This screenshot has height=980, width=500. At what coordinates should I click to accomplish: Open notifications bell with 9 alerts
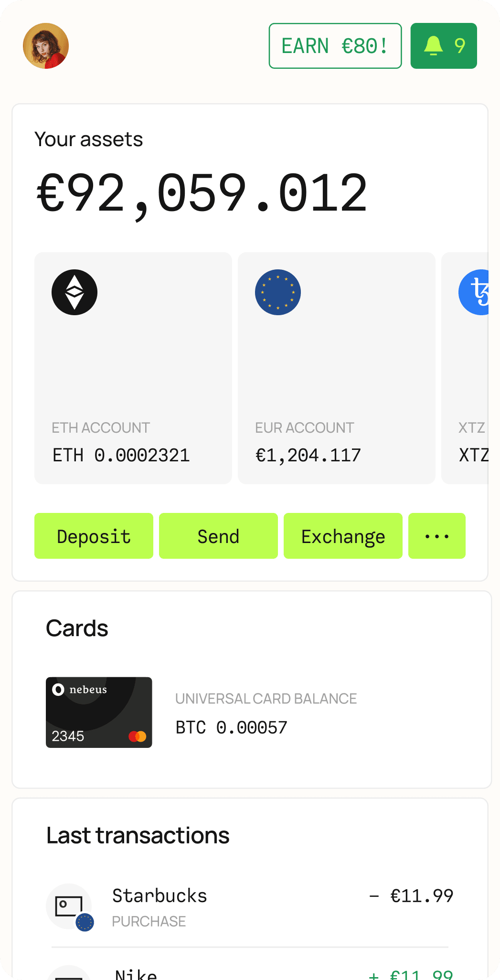[x=444, y=46]
